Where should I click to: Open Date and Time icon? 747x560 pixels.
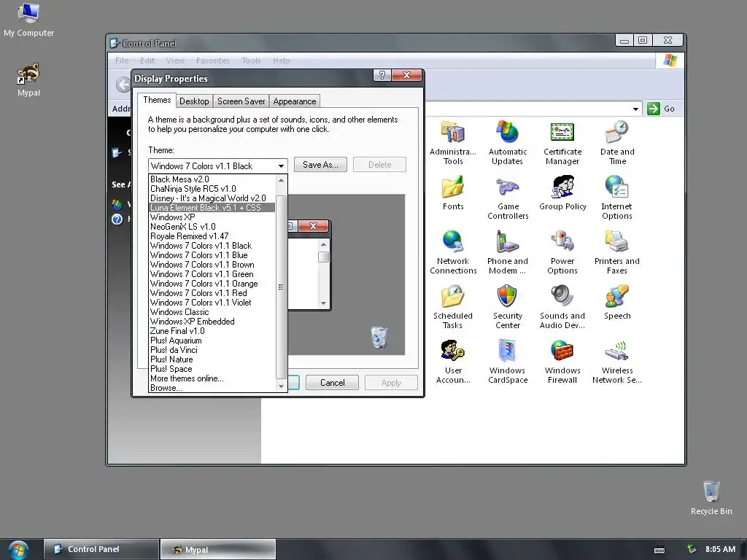coord(617,133)
